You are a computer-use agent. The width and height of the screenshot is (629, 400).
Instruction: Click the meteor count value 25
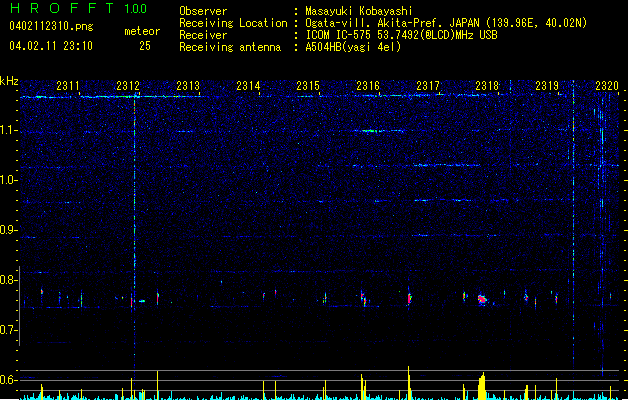(145, 46)
